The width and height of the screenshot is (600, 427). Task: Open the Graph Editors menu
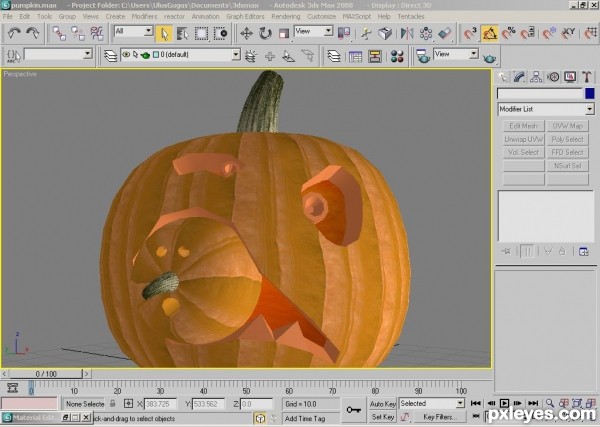(x=245, y=16)
